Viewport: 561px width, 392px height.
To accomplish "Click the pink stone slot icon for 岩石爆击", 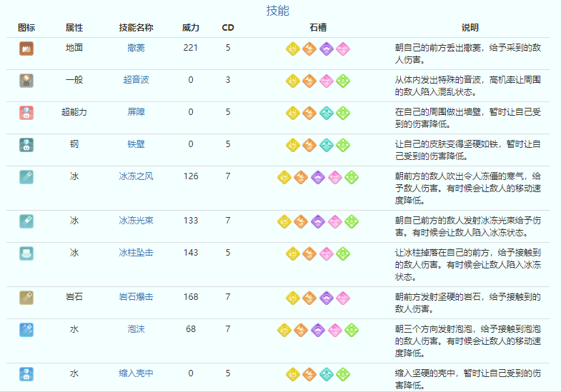I will (x=343, y=297).
